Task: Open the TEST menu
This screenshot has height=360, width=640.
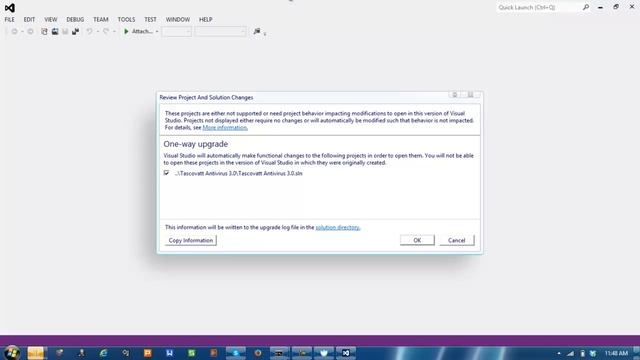Action: [x=150, y=19]
